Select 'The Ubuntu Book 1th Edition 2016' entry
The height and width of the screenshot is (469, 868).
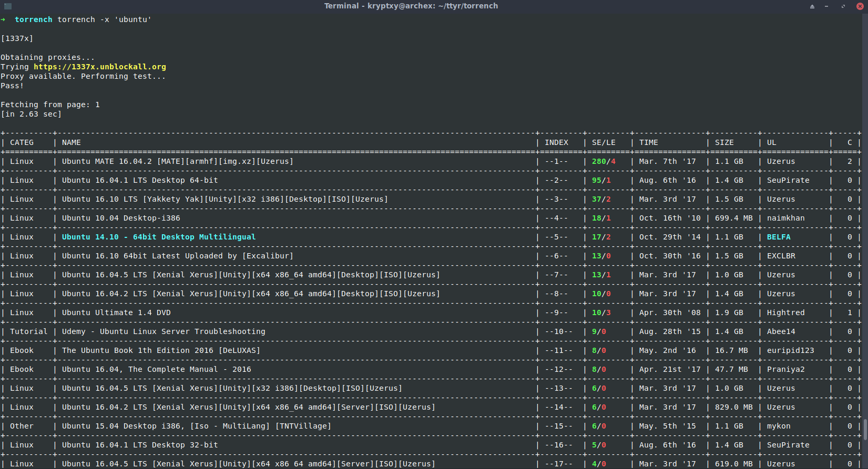(161, 350)
